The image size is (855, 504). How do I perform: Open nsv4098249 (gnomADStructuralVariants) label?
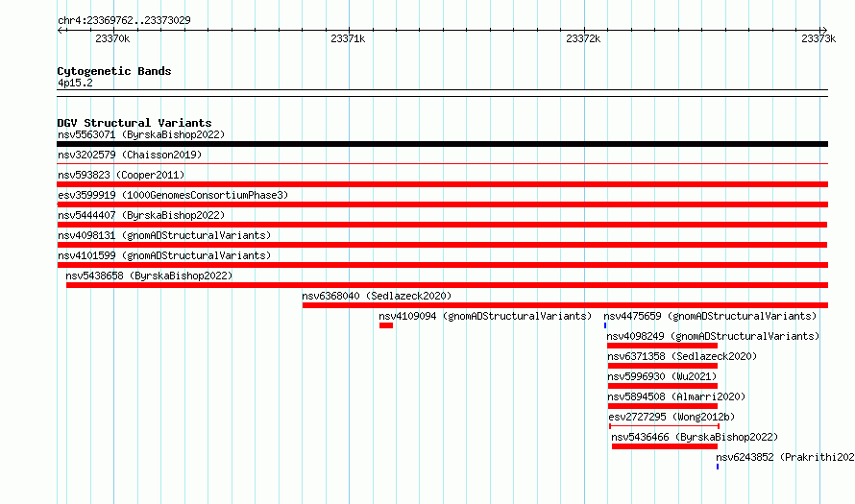coord(713,336)
